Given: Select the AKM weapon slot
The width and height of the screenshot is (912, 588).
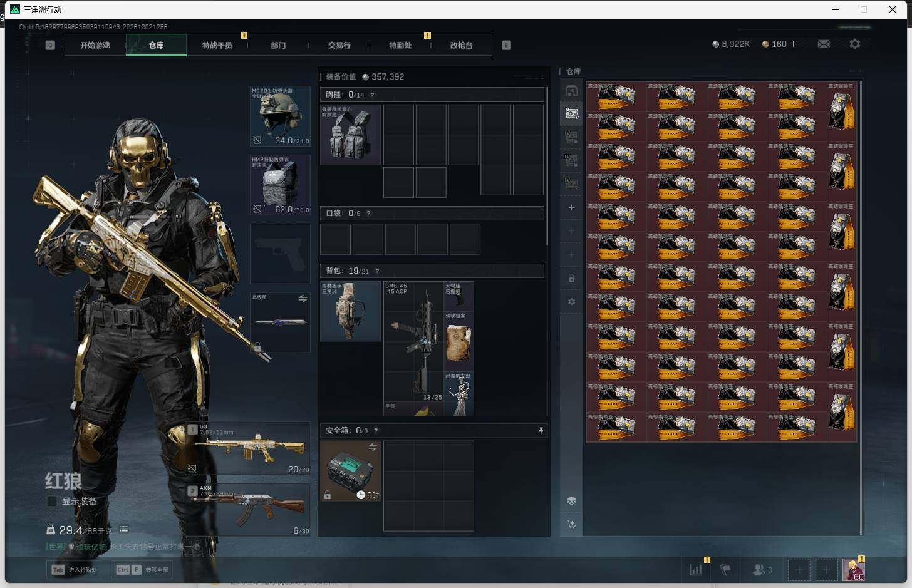Looking at the screenshot, I should tap(249, 509).
